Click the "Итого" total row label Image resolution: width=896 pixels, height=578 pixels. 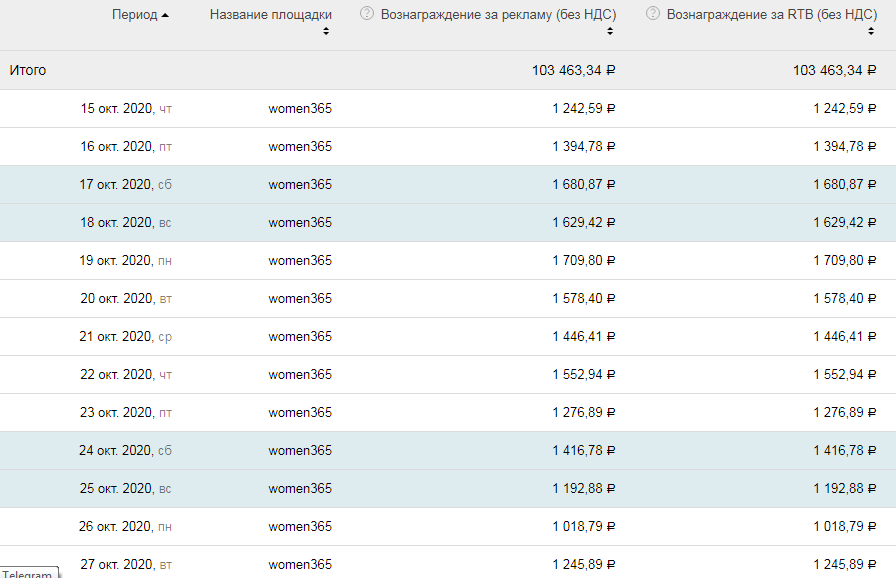click(x=28, y=71)
